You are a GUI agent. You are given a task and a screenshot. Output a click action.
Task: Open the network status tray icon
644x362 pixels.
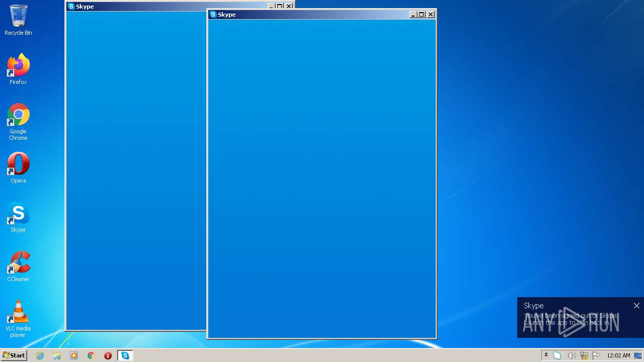[584, 355]
